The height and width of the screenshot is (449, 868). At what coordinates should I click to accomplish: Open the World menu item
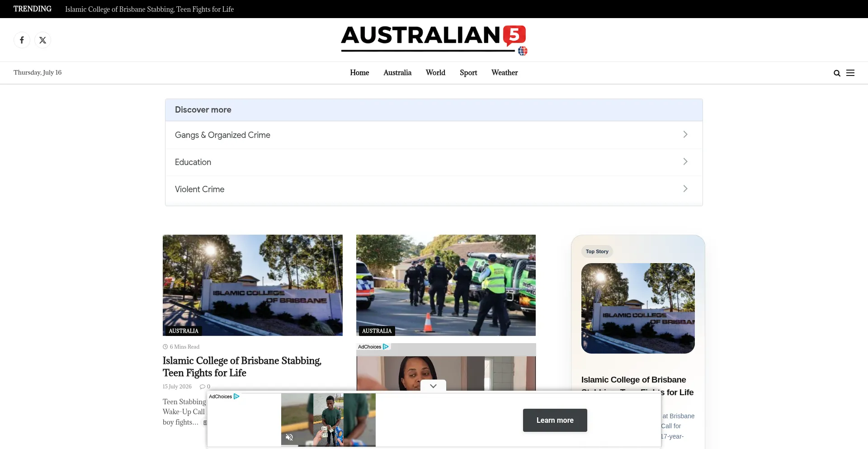coord(435,73)
